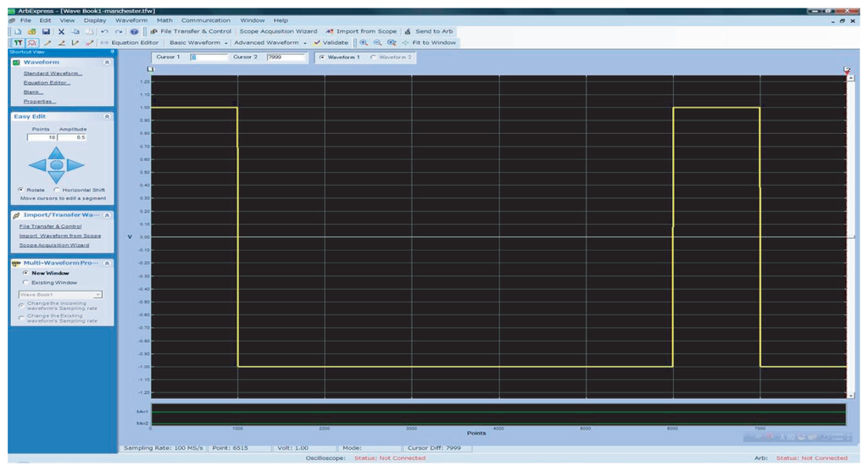Click the Undo arrow icon
The height and width of the screenshot is (471, 868).
coord(104,31)
